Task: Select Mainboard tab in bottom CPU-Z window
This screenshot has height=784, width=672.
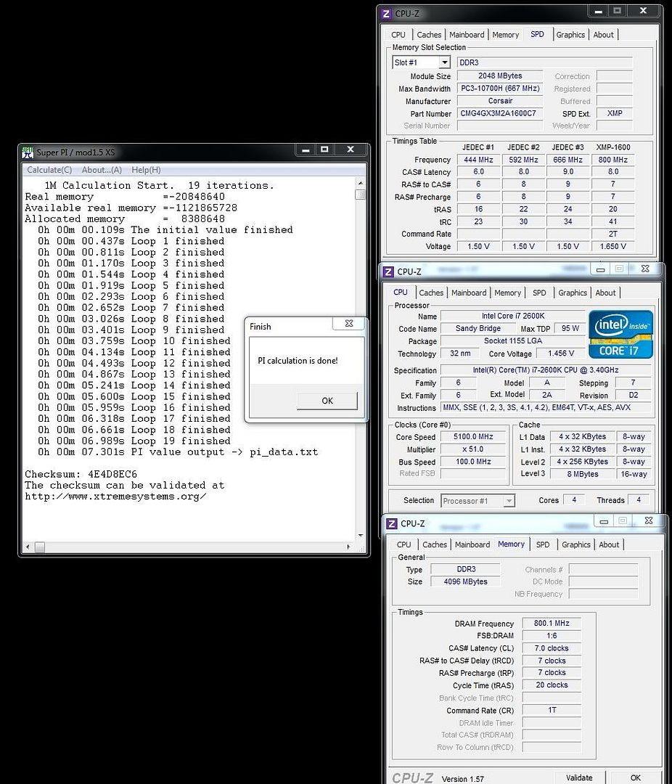Action: pyautogui.click(x=472, y=544)
